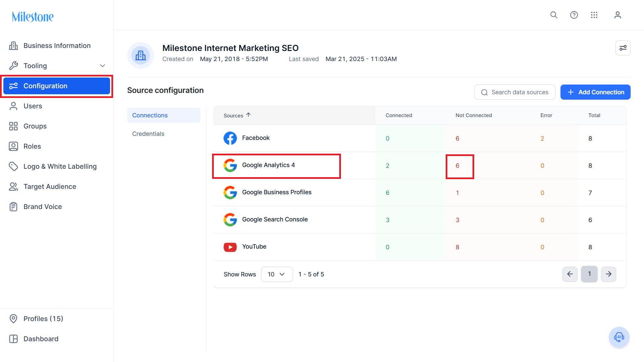Open Users in sidebar
This screenshot has width=644, height=362.
pos(56,106)
